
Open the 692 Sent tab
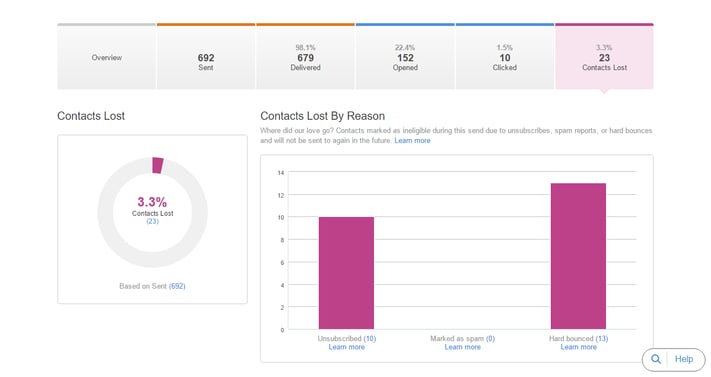tap(206, 57)
